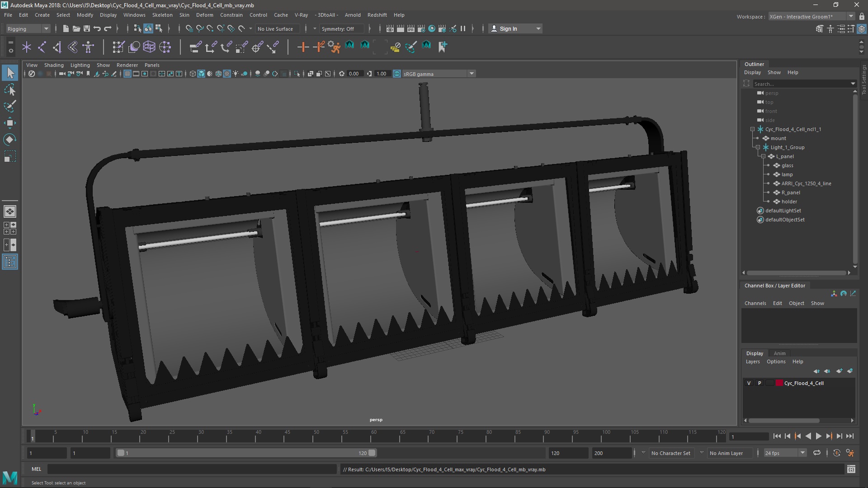Open the Rigging menu set dropdown

[x=28, y=28]
